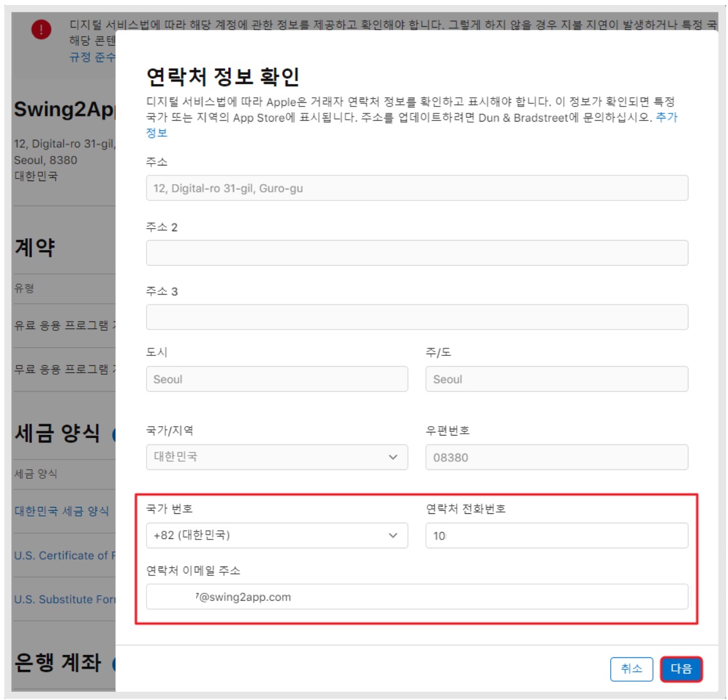Open the 국가 번호 +82 (대한민국) dropdown
The image size is (728, 700).
click(277, 536)
